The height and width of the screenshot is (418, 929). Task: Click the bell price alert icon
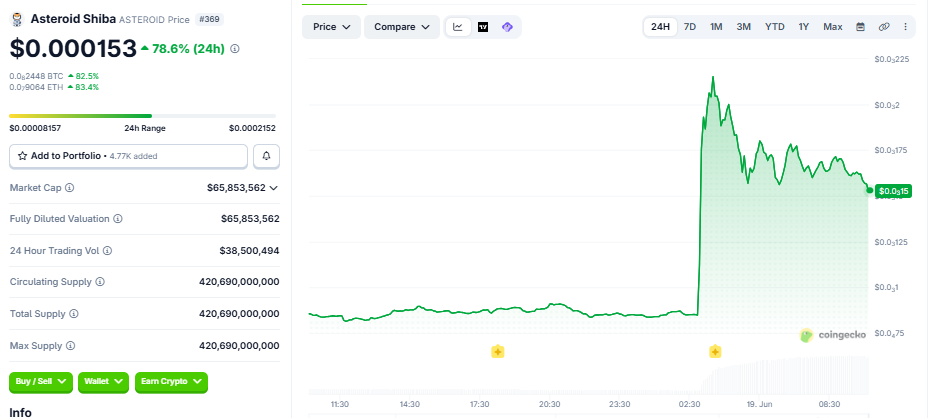click(x=267, y=156)
